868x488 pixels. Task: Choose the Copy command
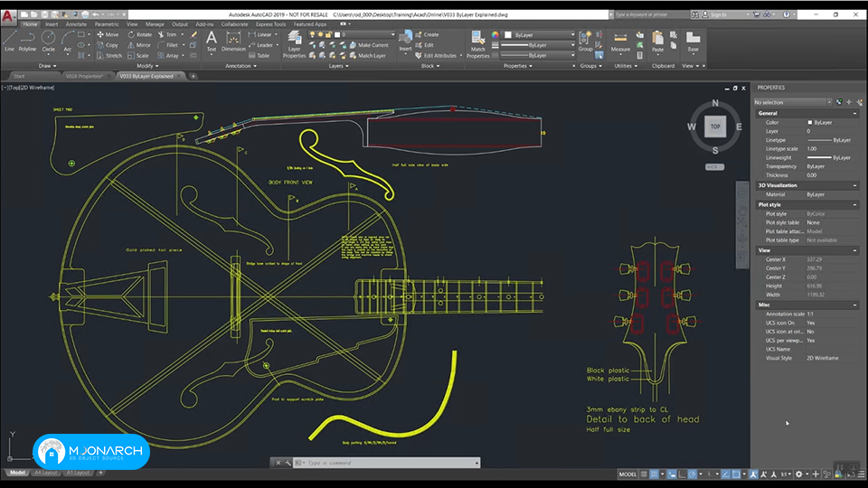[108, 45]
